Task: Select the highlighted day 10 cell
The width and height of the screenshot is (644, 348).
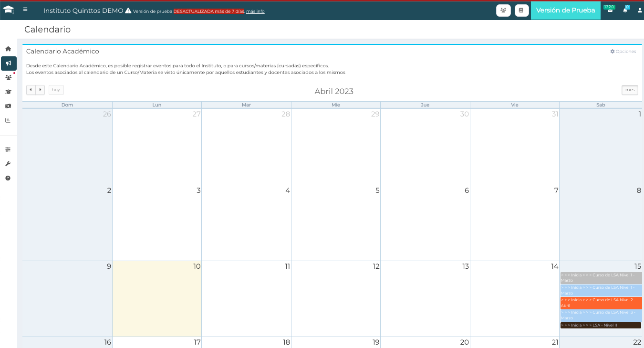Action: click(157, 299)
